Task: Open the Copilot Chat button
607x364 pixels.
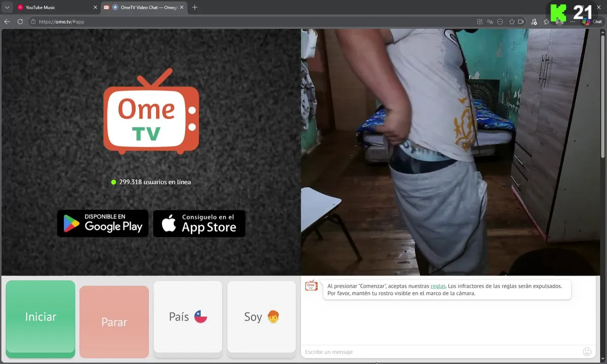Action: coord(592,22)
